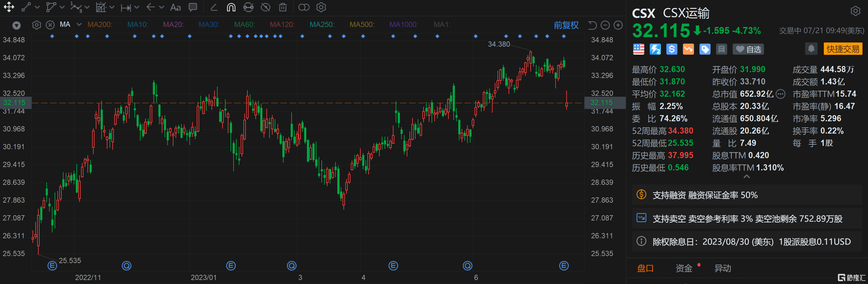Reset chart with the undo arrow icon
The image size is (868, 284).
tap(592, 25)
